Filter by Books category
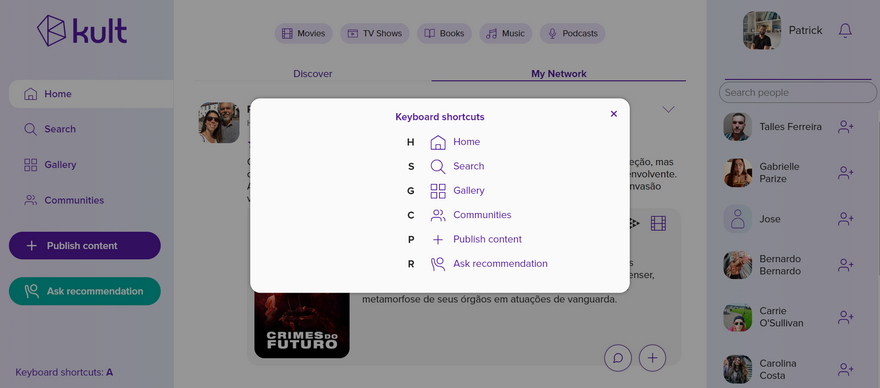The image size is (880, 388). (444, 33)
